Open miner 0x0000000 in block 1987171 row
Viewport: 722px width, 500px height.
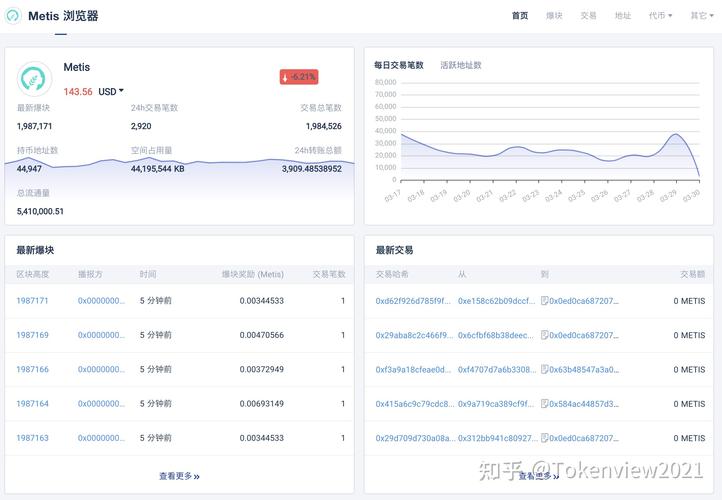101,301
